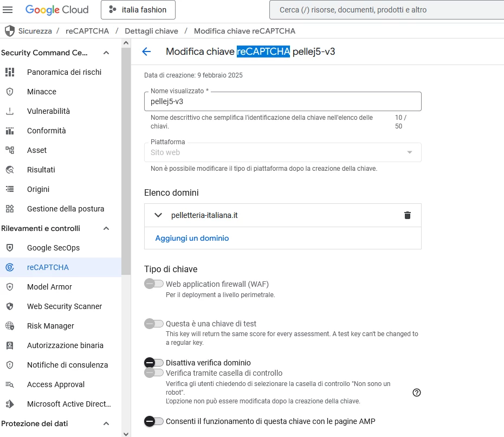The image size is (504, 437).
Task: Click the Nome visualizzato text field
Action: coord(282,101)
